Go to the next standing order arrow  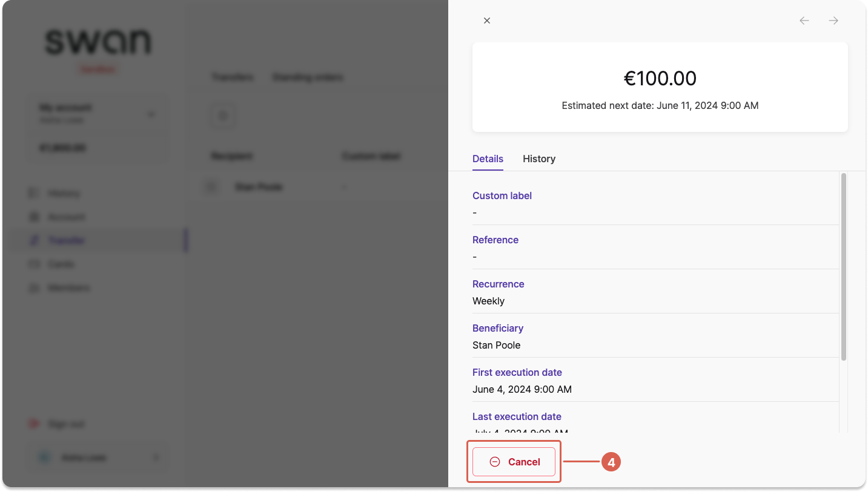pyautogui.click(x=833, y=21)
